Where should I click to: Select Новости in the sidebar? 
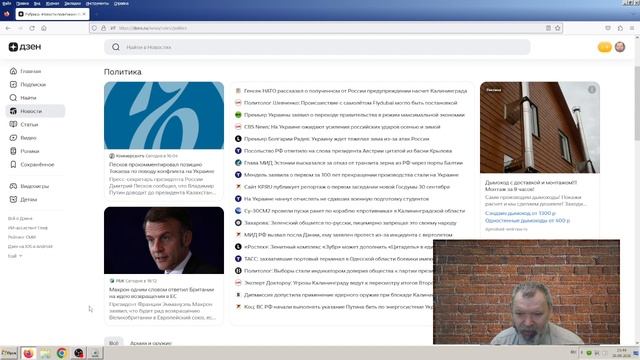(35, 111)
